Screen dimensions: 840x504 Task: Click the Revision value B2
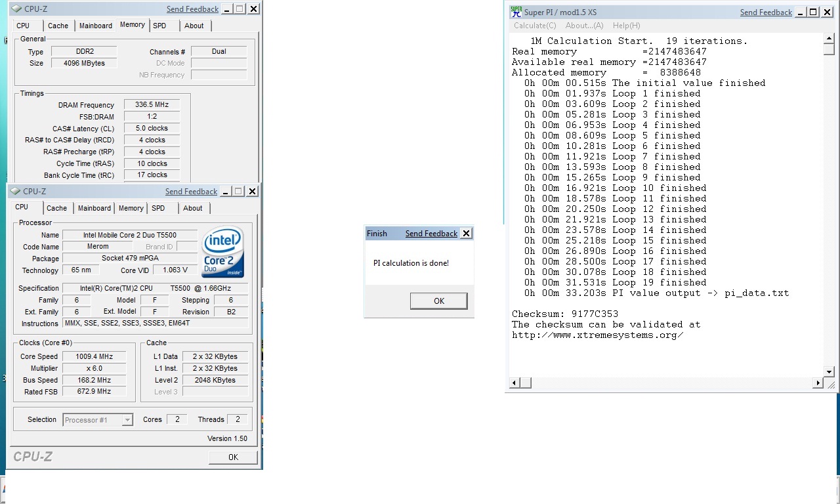click(231, 312)
